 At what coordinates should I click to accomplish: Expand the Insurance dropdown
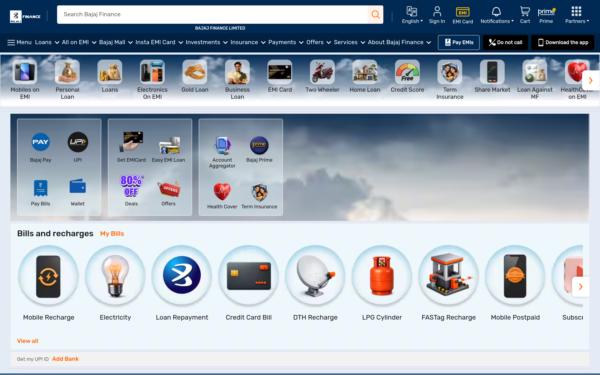click(248, 42)
